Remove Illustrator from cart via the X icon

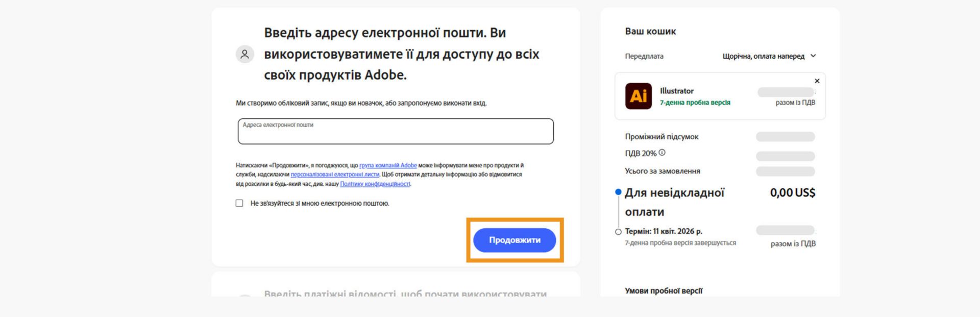pyautogui.click(x=817, y=81)
